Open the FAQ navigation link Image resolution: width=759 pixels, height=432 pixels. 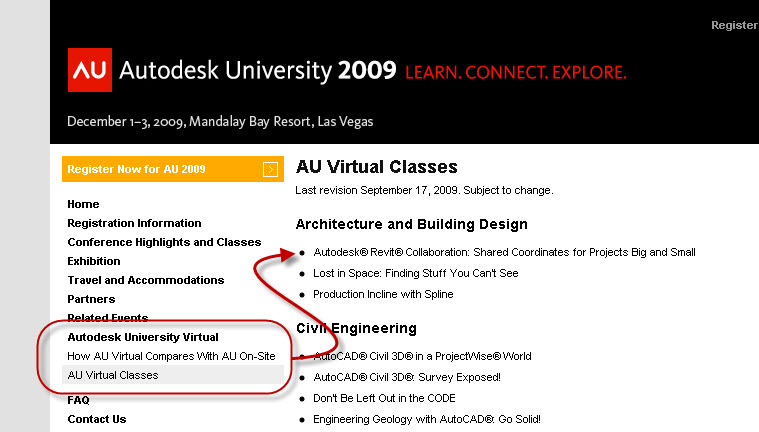[x=78, y=400]
